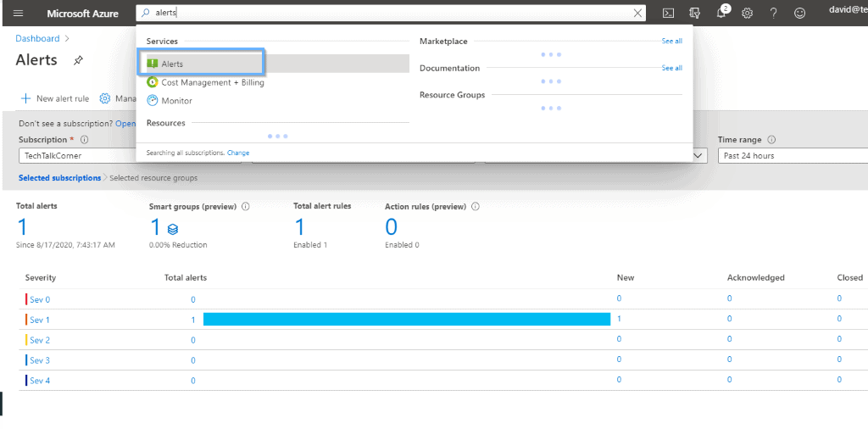The image size is (868, 429).
Task: Click Selected subscriptions link
Action: (x=60, y=178)
